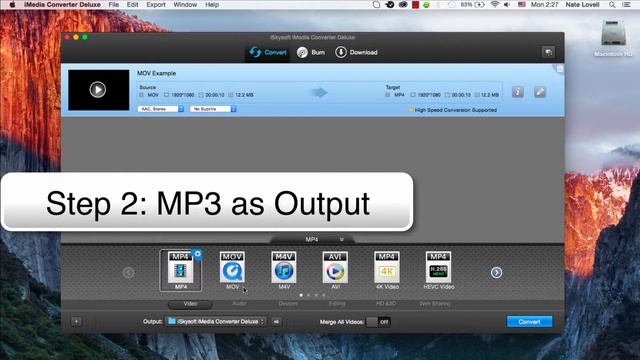Pick the M4V iTunes format icon
The height and width of the screenshot is (360, 640).
[x=284, y=267]
